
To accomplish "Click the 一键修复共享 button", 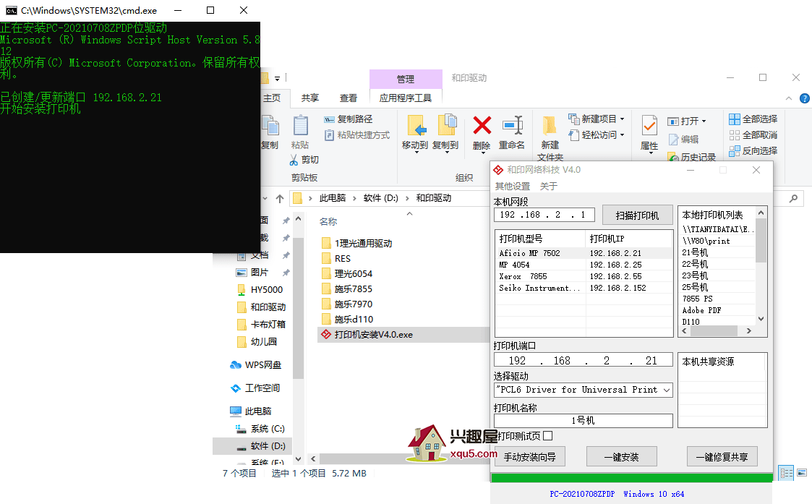I will (x=722, y=457).
